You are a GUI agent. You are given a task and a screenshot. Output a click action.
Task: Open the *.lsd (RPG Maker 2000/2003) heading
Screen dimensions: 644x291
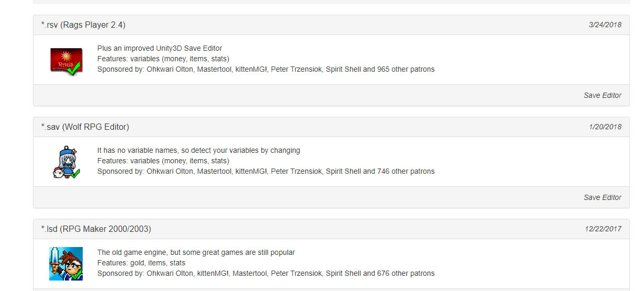[96, 229]
